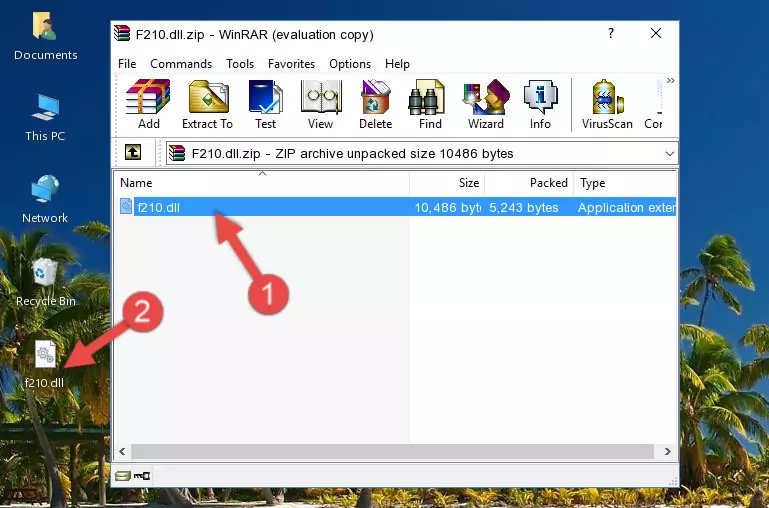
Task: Click the horizontal scrollbar right arrow
Action: pos(667,451)
